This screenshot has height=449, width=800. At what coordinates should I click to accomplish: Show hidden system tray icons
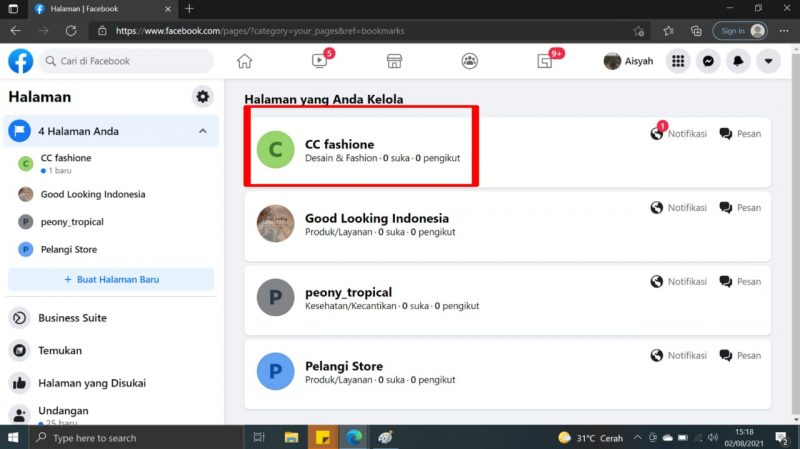[637, 437]
